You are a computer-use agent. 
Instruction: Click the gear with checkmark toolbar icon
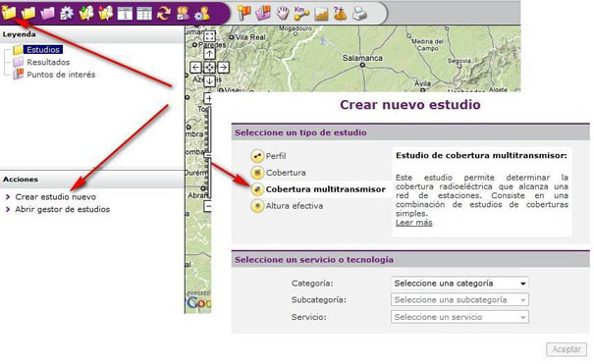click(x=67, y=13)
